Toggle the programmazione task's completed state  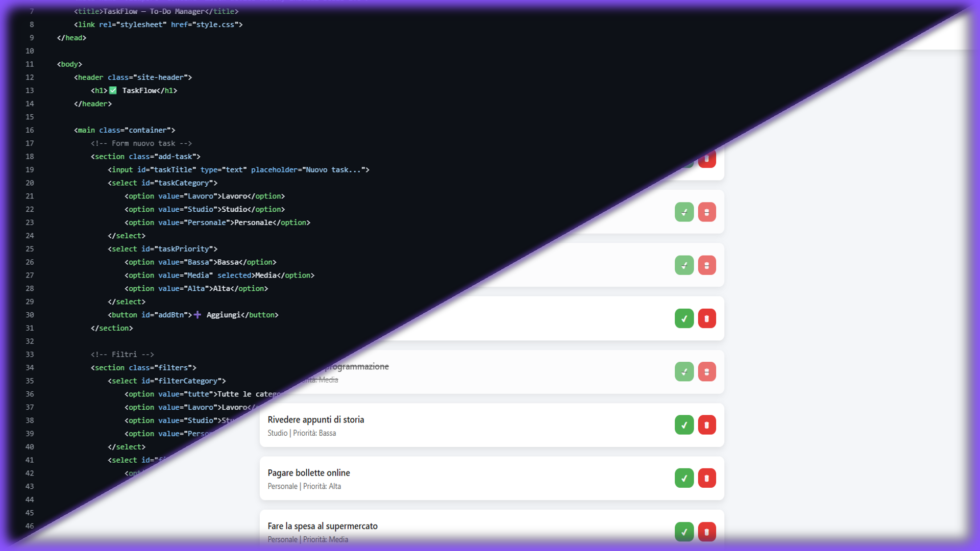(684, 371)
